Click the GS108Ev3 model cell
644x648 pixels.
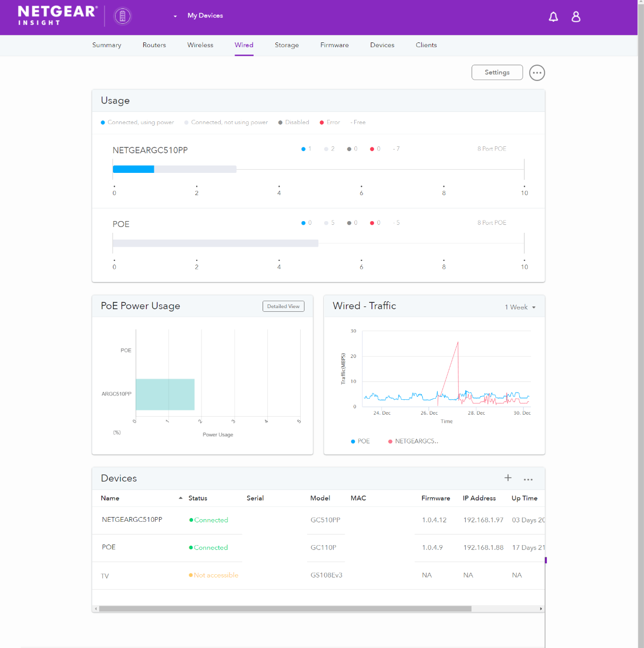327,575
